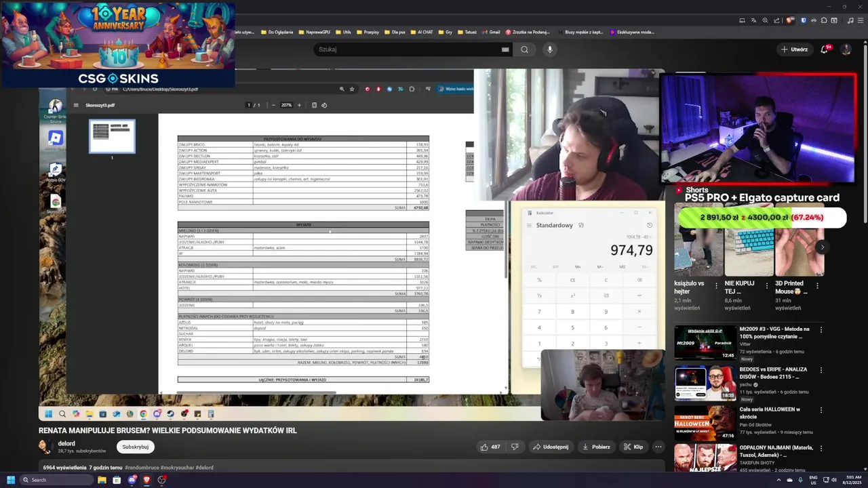Open Brave browser taskbar icon
The width and height of the screenshot is (868, 488).
[x=146, y=480]
